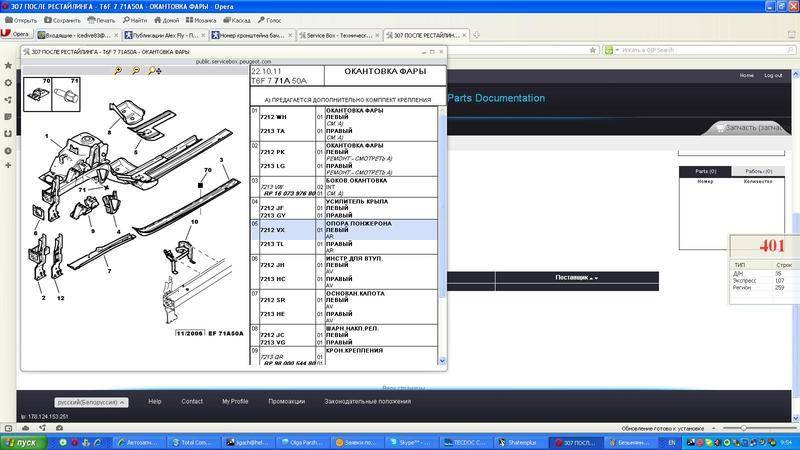Click the Home link in the header
The width and height of the screenshot is (800, 450).
[746, 75]
